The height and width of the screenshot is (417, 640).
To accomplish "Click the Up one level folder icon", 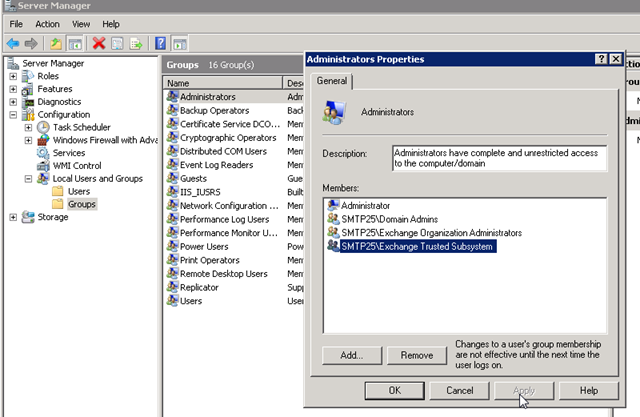I will click(x=56, y=43).
